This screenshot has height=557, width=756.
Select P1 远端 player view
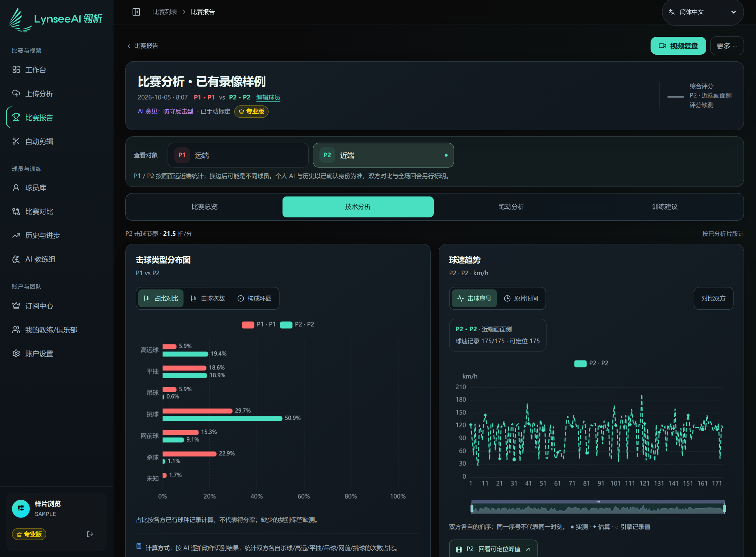tap(238, 155)
